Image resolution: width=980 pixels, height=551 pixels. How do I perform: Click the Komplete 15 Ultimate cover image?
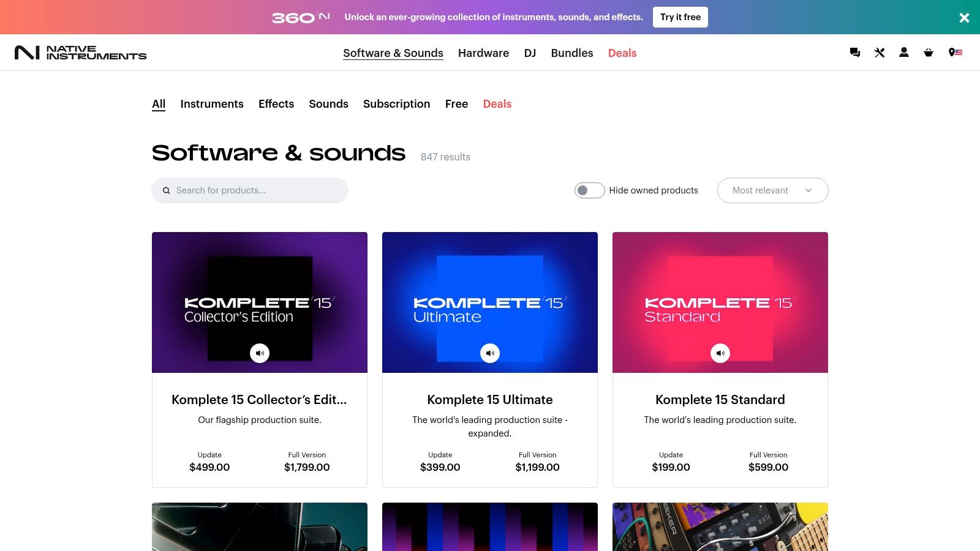[490, 302]
